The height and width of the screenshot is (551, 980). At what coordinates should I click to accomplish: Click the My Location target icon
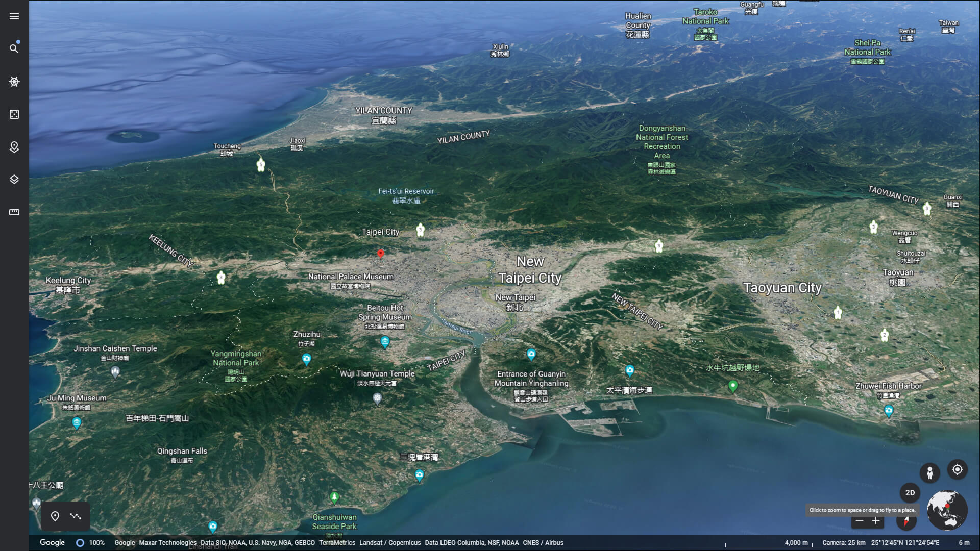click(958, 469)
